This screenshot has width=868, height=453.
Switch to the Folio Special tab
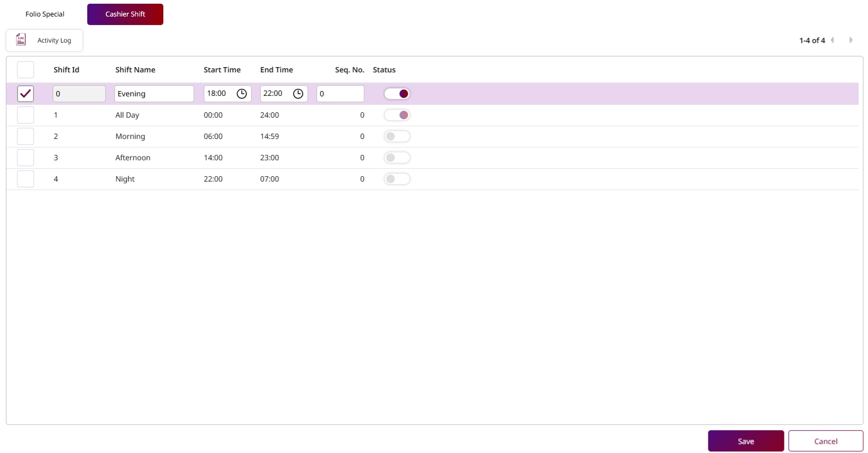pos(45,14)
